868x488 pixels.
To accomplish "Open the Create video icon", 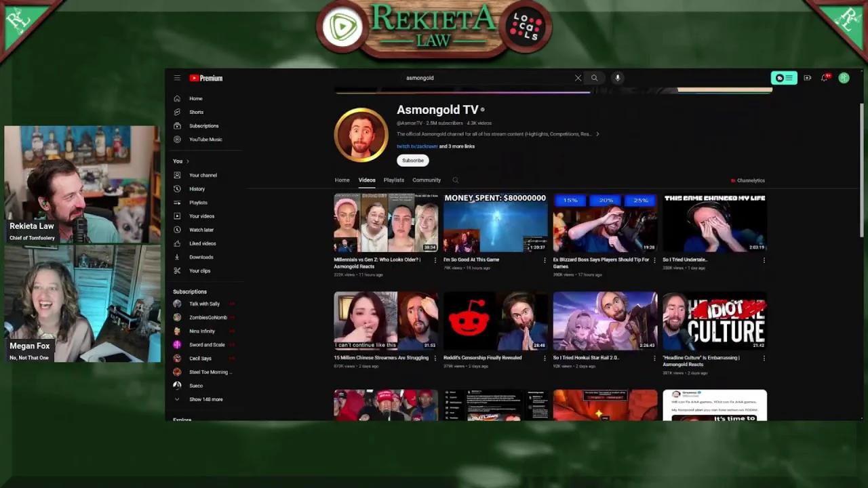I will click(x=807, y=78).
